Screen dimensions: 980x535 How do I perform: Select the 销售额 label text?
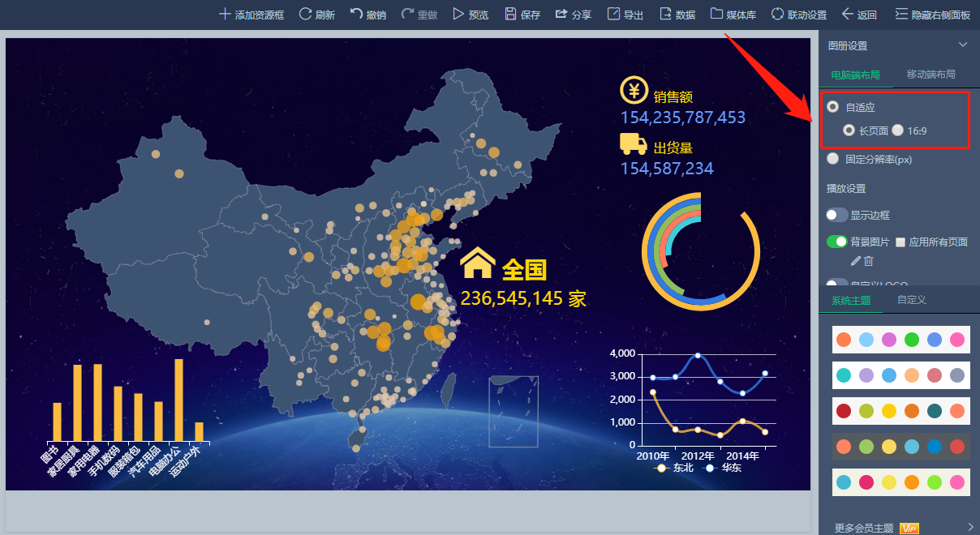point(673,97)
